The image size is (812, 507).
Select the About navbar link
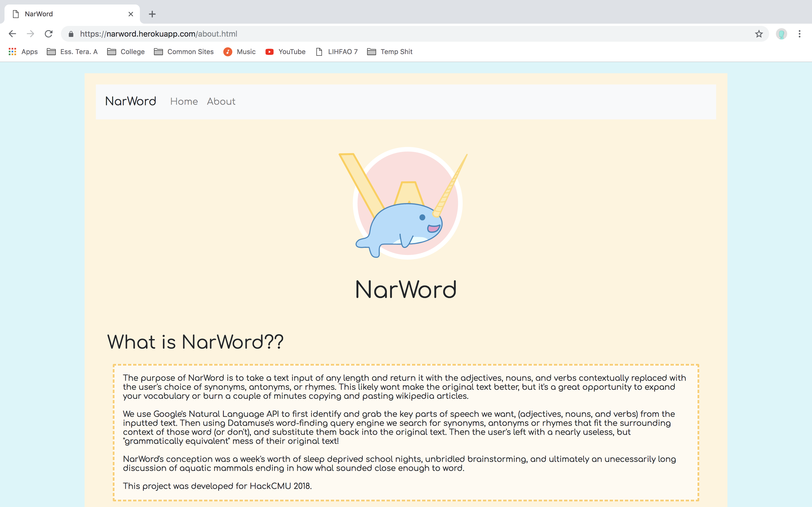(221, 101)
